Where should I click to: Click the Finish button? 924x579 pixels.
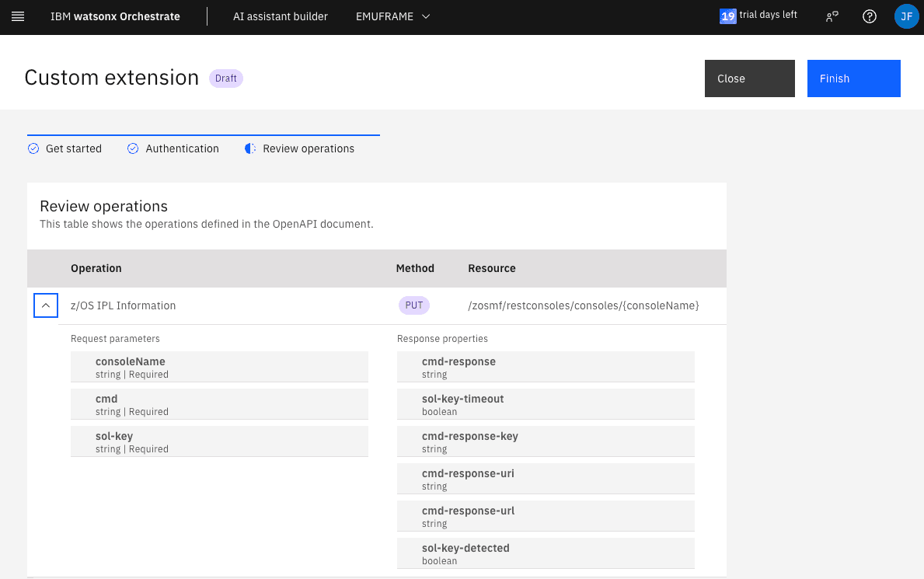pos(853,78)
